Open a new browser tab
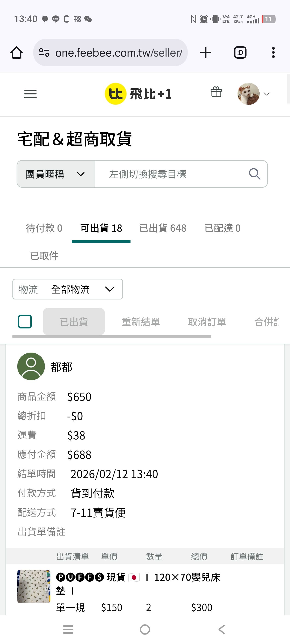Image resolution: width=290 pixels, height=644 pixels. point(206,52)
